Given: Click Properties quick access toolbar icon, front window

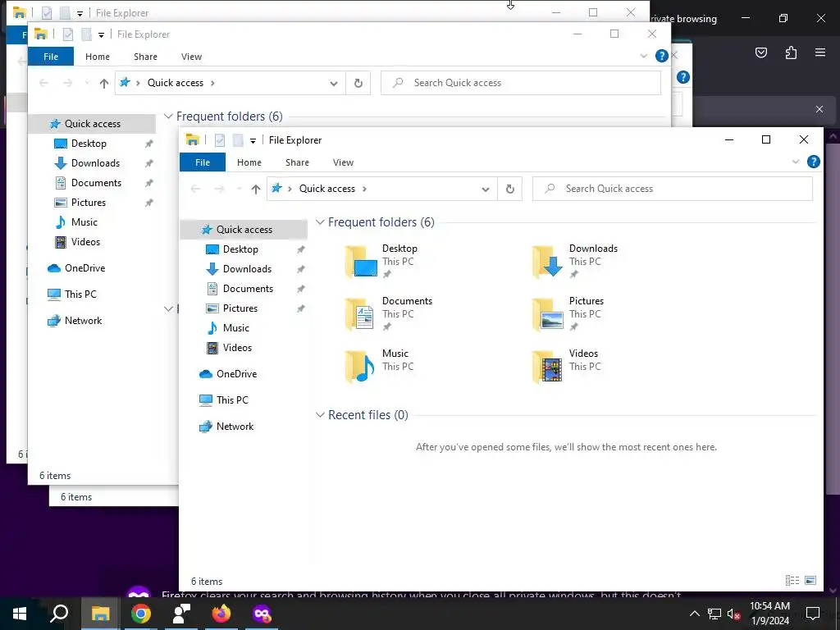Looking at the screenshot, I should (x=220, y=140).
